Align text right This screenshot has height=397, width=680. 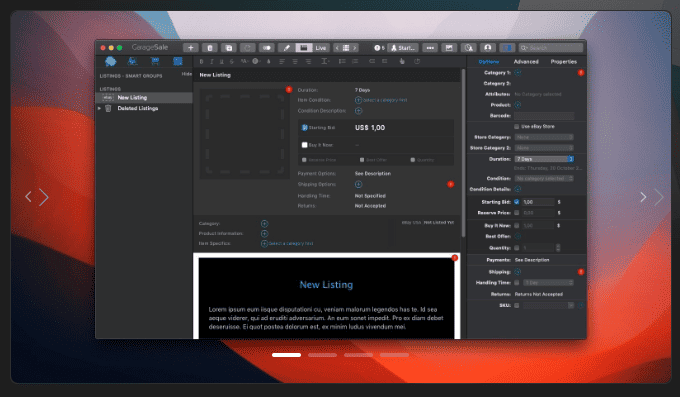(x=308, y=62)
